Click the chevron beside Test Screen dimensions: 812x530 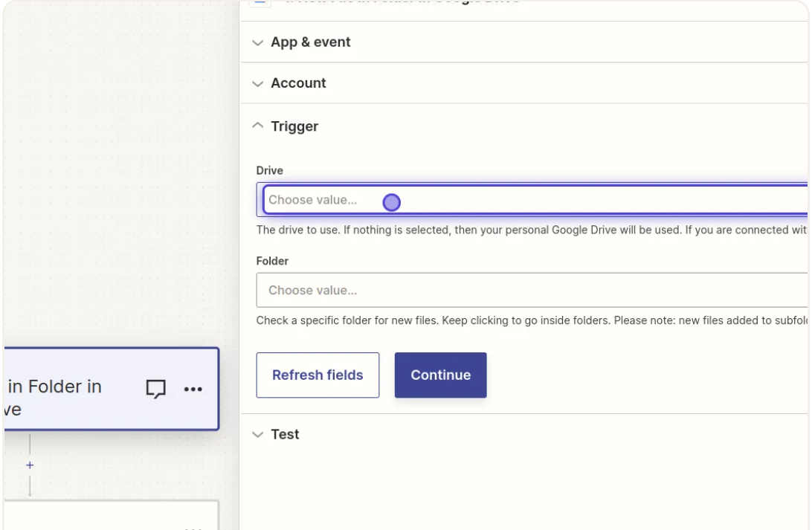click(x=258, y=434)
